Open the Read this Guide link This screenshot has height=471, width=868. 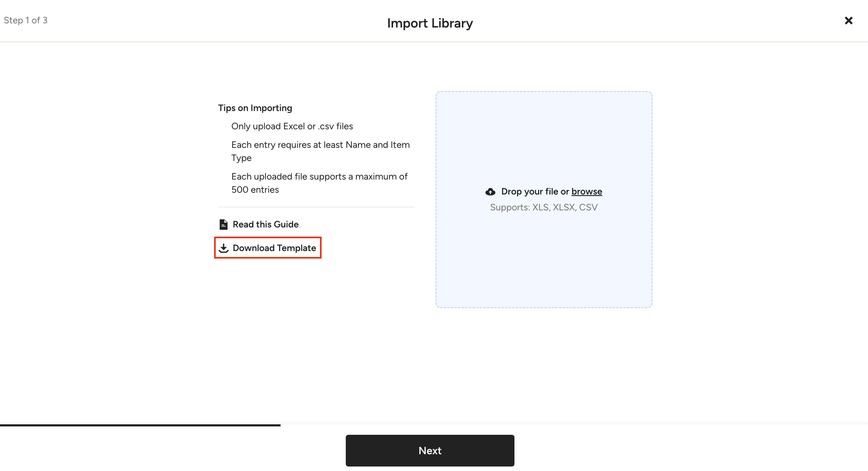pos(266,224)
